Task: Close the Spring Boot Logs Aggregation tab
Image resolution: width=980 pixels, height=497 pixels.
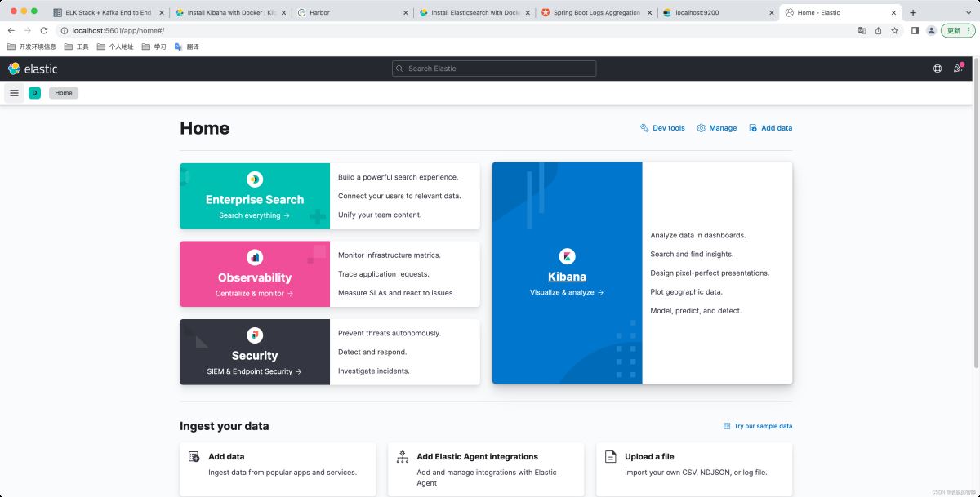Action: pyautogui.click(x=650, y=13)
